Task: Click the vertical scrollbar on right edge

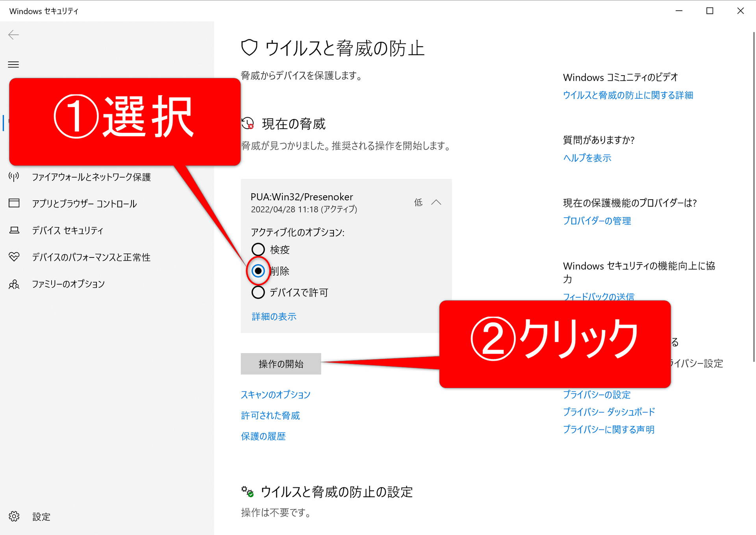Action: [754, 197]
